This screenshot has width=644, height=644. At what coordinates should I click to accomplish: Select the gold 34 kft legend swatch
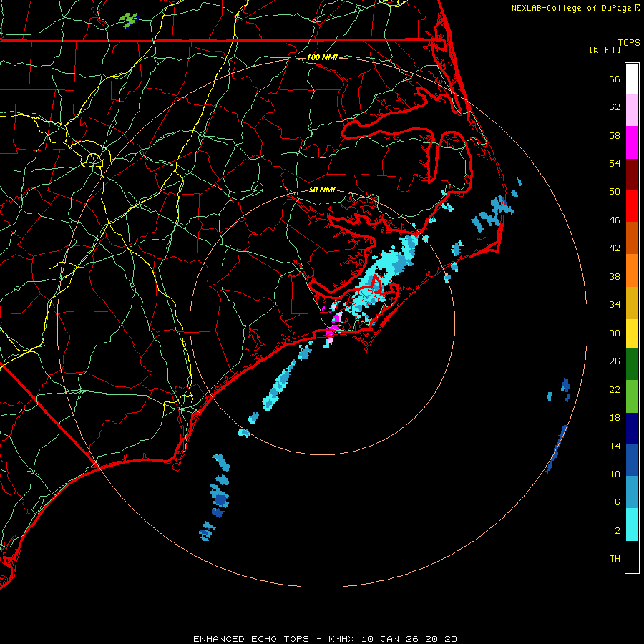pyautogui.click(x=632, y=303)
